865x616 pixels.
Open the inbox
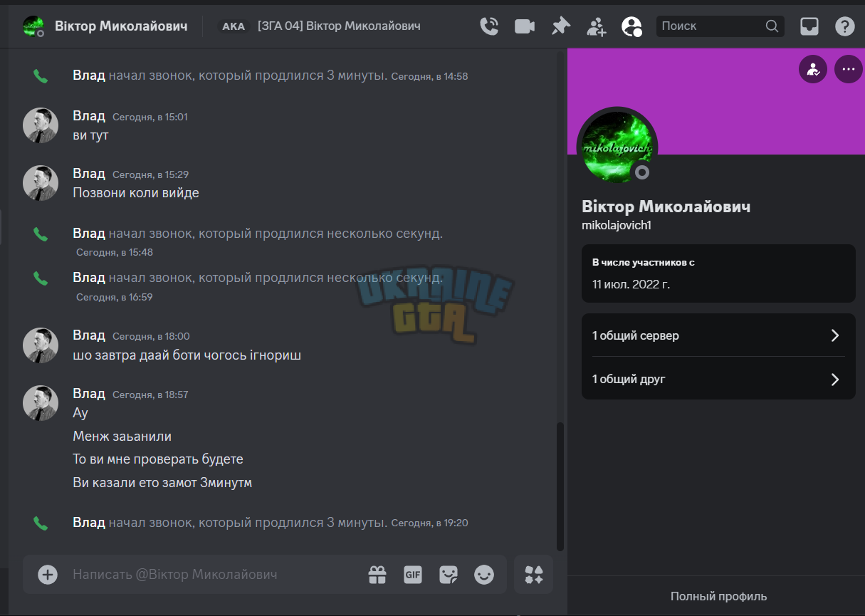[x=809, y=26]
